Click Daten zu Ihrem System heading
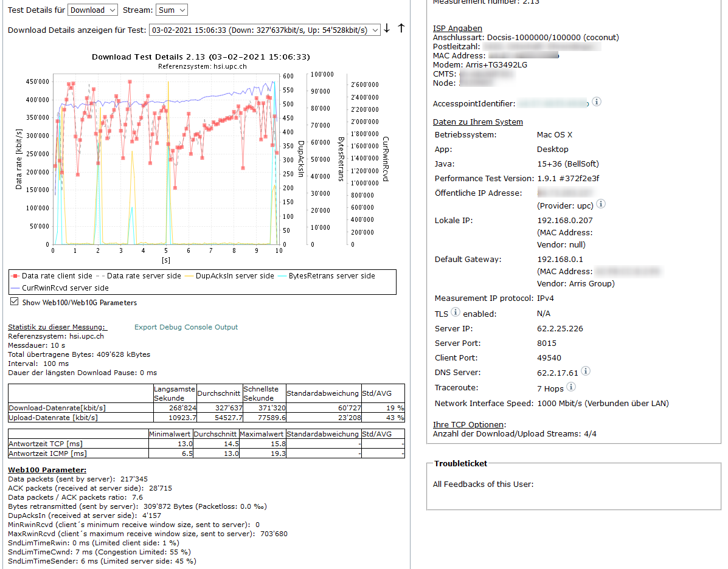Viewport: 728px width, 569px height. (477, 122)
